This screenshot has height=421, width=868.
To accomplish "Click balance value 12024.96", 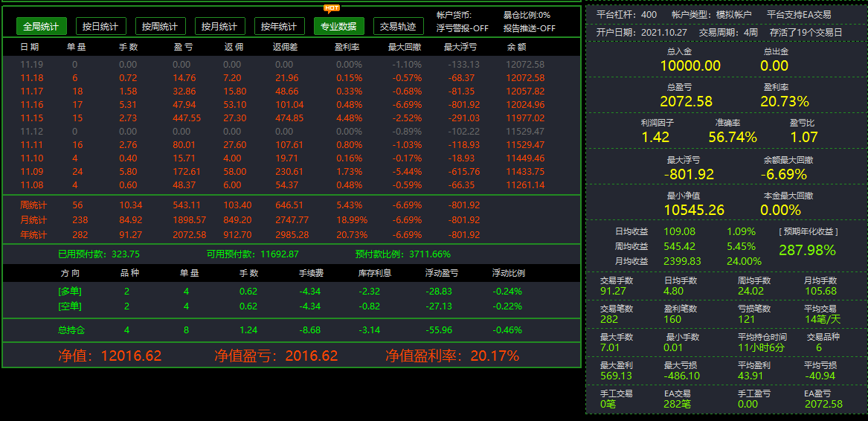I will click(525, 105).
